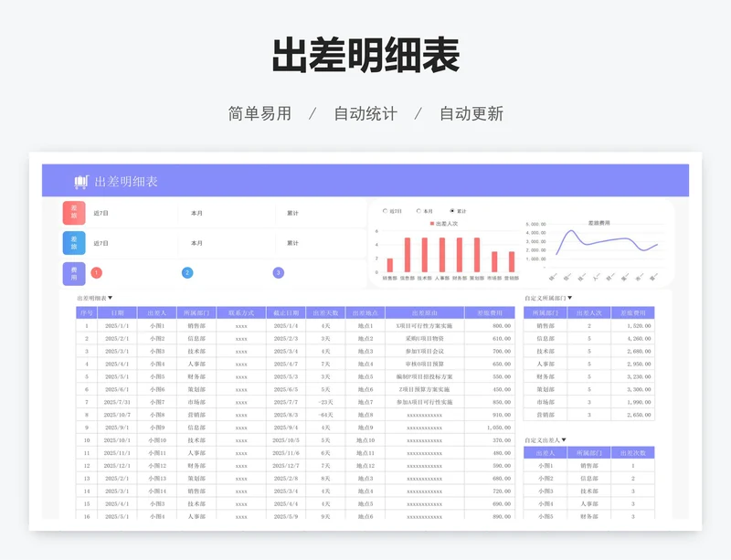Image resolution: width=731 pixels, height=560 pixels.
Task: Expand the 自定义出差人 dropdown arrow
Action: [x=564, y=439]
